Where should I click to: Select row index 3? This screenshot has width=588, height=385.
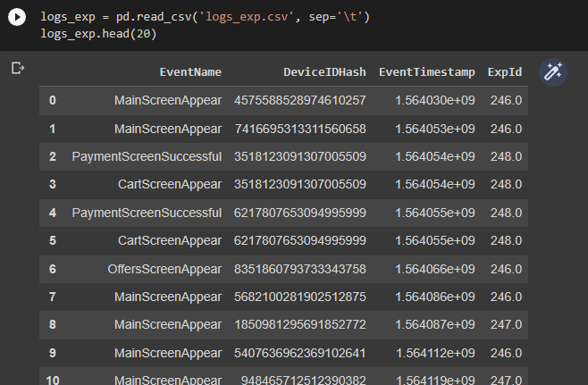(53, 184)
